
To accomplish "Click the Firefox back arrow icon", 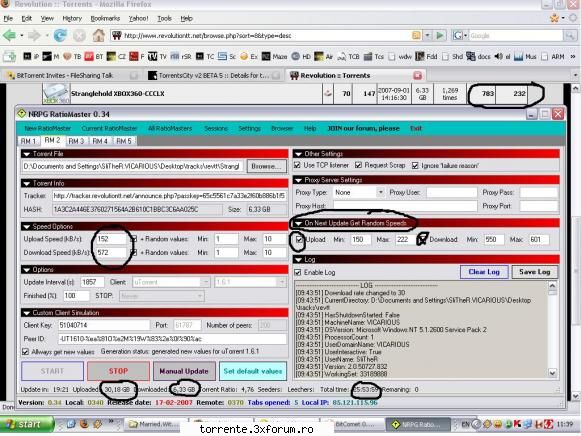I will pyautogui.click(x=9, y=36).
